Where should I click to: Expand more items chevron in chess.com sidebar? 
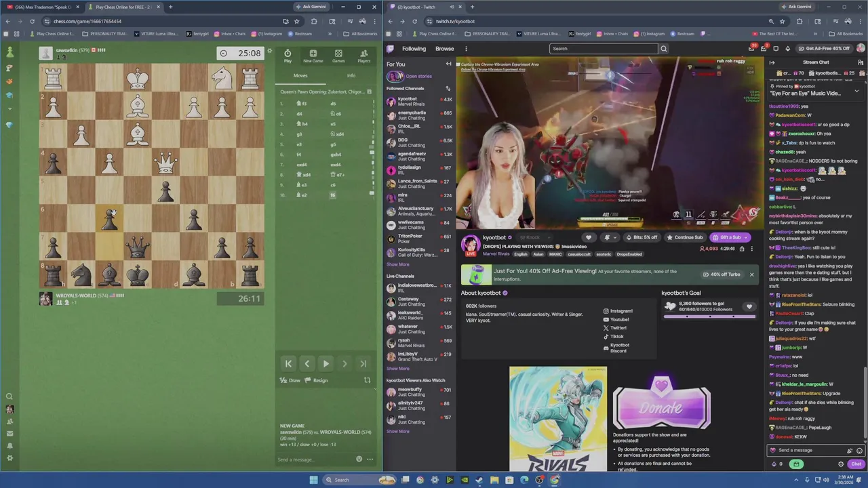pyautogui.click(x=9, y=109)
